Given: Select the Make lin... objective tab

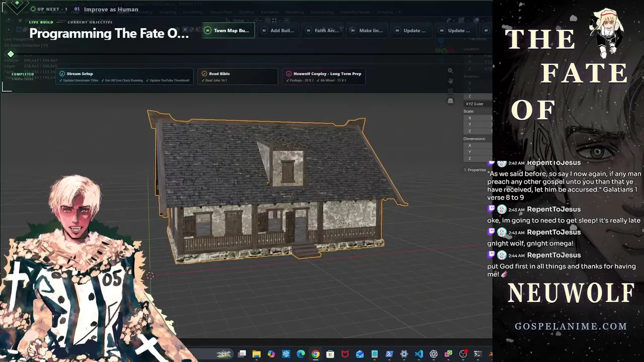Looking at the screenshot, I should coord(368,31).
